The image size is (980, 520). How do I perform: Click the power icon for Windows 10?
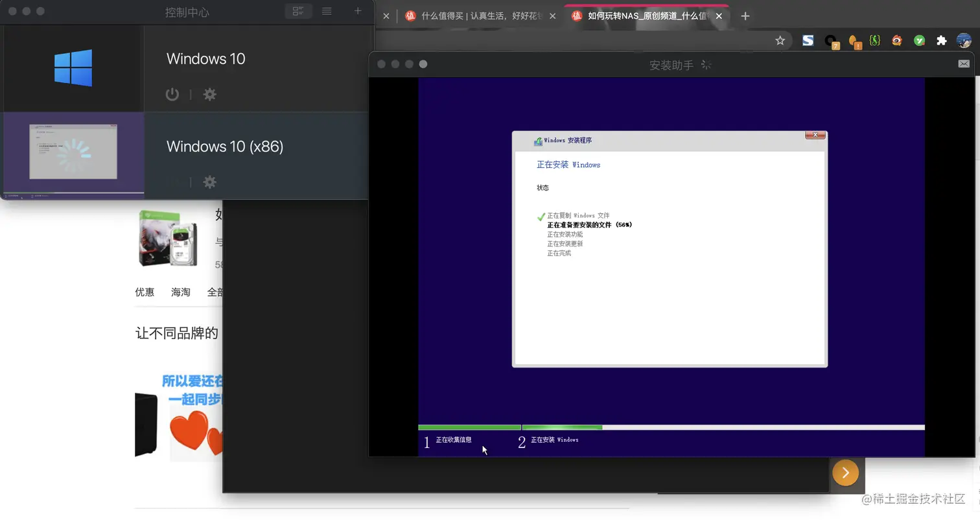(x=172, y=94)
